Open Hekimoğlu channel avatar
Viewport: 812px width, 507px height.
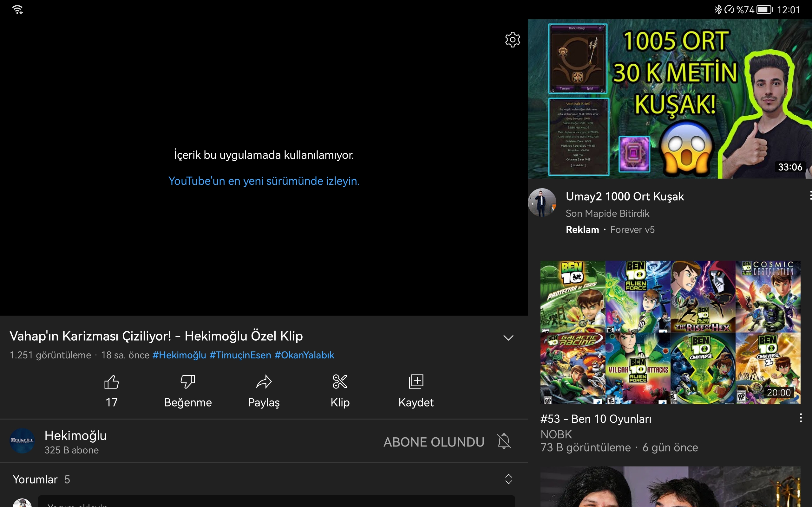[x=22, y=440]
